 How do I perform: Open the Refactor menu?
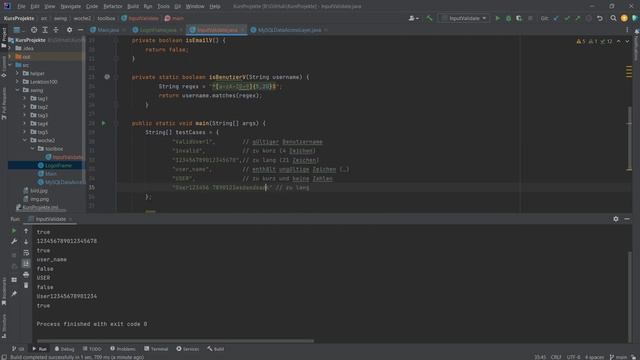pos(113,7)
